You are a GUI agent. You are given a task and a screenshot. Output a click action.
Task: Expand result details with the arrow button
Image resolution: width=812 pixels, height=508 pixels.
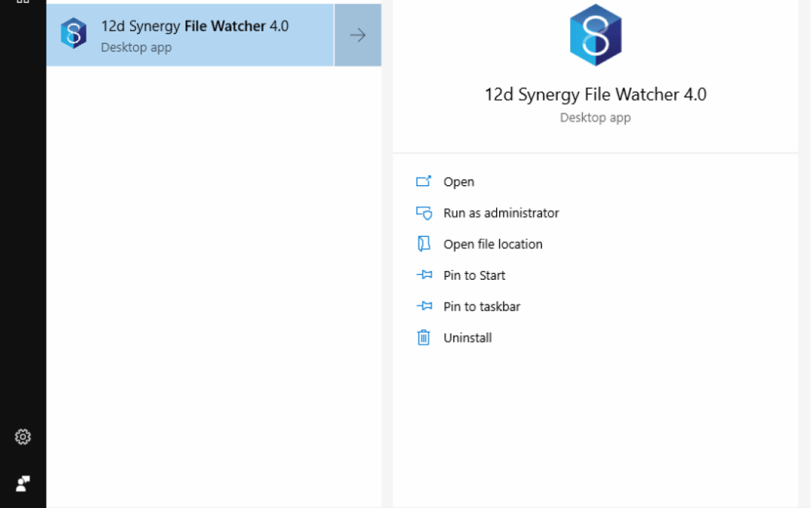click(x=358, y=35)
